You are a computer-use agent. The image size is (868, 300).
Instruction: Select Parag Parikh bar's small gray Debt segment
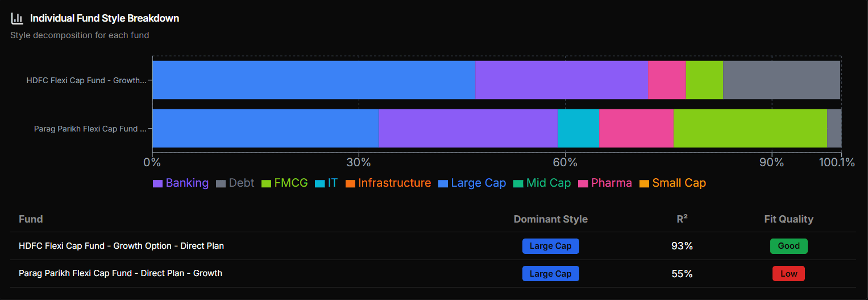834,129
